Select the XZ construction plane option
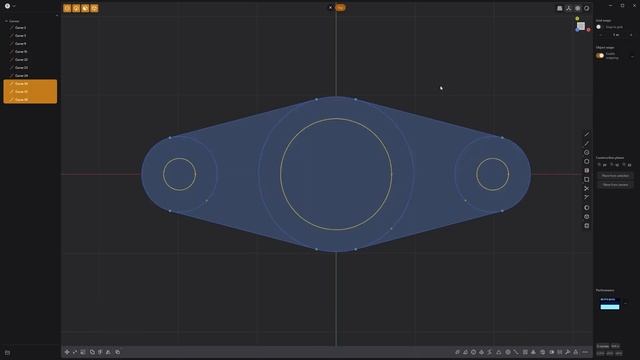This screenshot has width=640, height=360. click(615, 165)
